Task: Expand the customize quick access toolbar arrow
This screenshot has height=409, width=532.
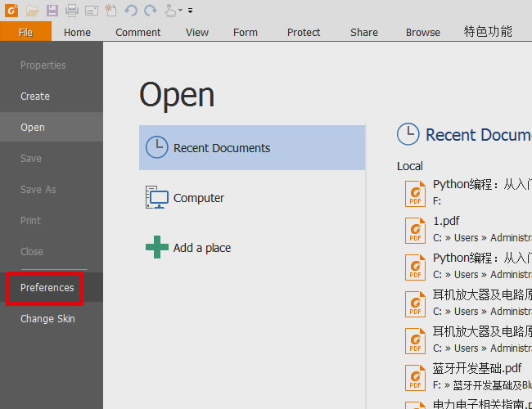Action: tap(191, 11)
